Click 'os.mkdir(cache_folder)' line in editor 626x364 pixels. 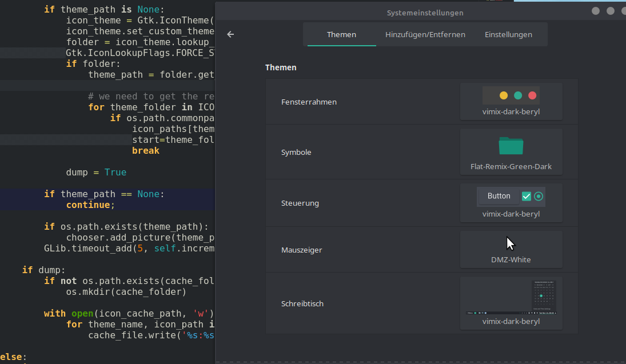coord(126,292)
